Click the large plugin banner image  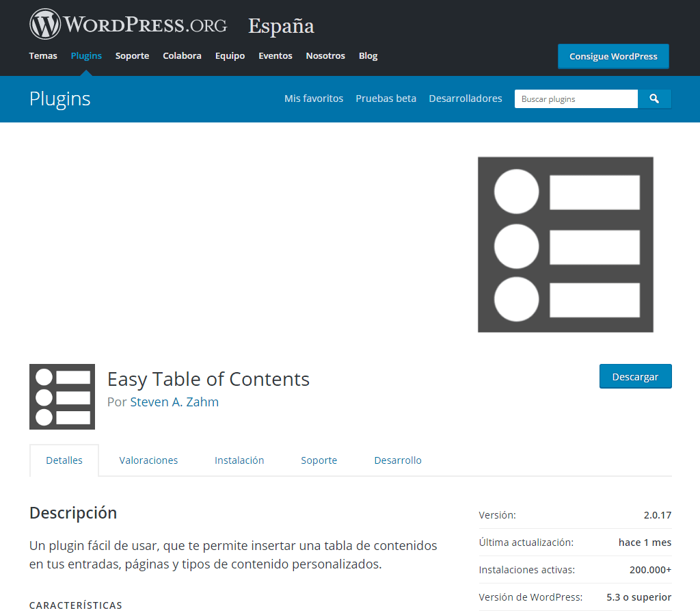point(565,245)
